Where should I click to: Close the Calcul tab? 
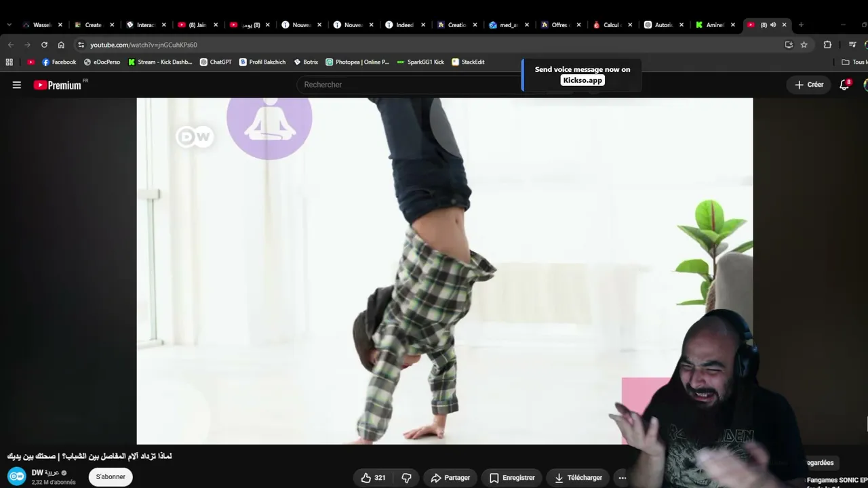click(630, 25)
